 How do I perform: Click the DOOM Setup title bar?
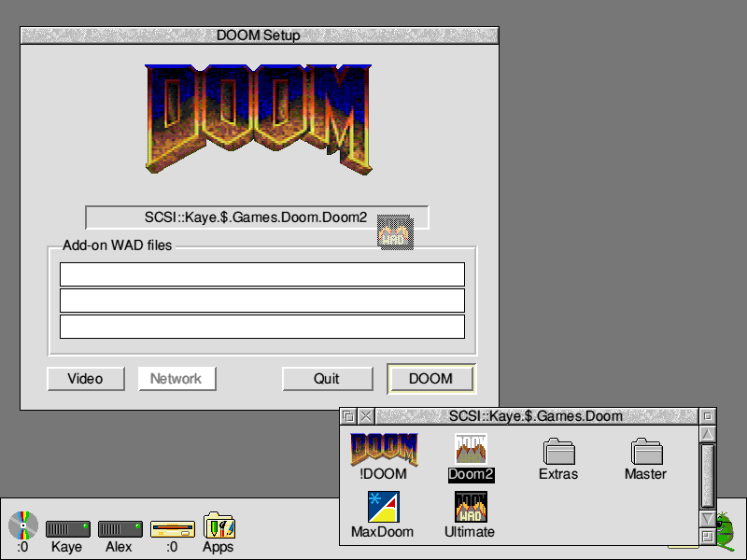tap(260, 35)
